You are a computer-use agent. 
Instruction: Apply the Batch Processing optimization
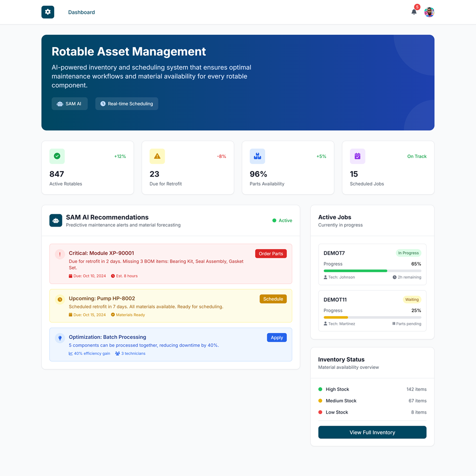point(277,337)
